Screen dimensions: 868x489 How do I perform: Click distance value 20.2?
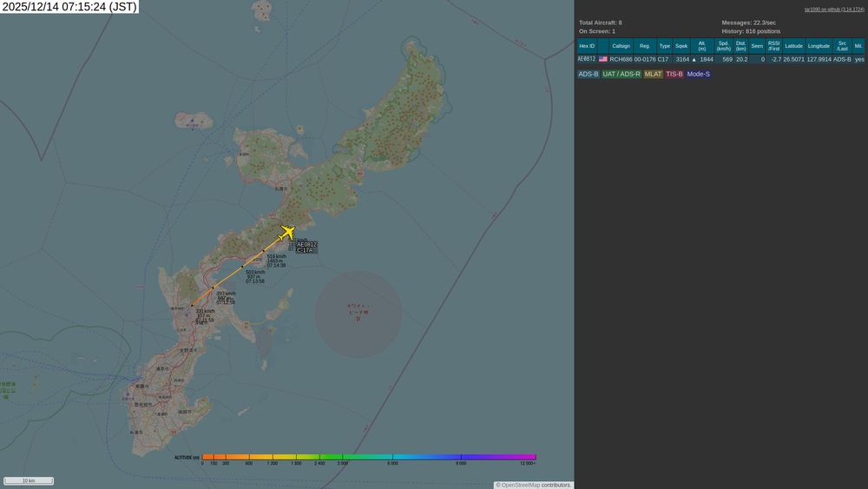click(x=742, y=59)
